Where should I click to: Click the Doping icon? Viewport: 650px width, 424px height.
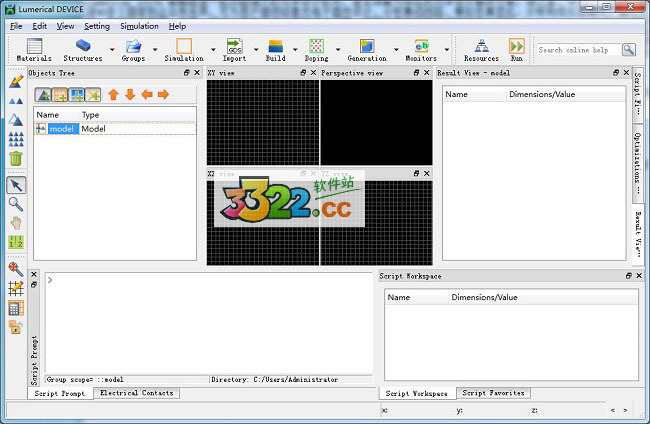[316, 50]
